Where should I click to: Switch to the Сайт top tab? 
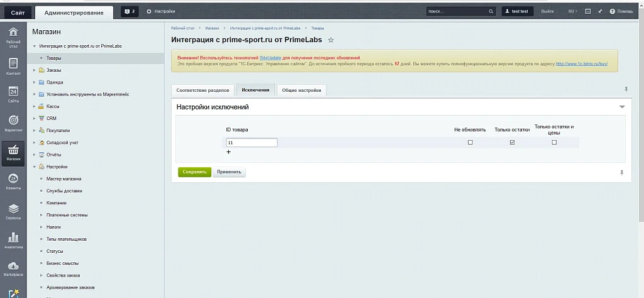point(18,13)
